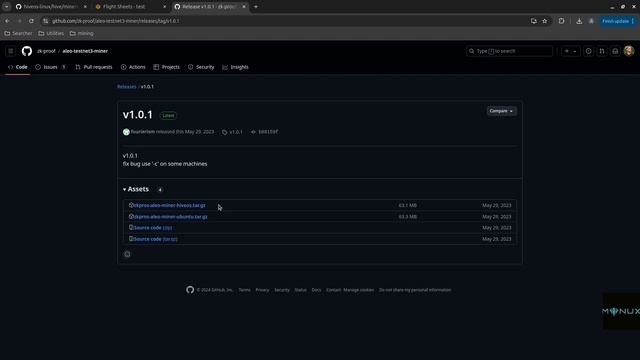The width and height of the screenshot is (640, 360).
Task: Download the miner hiveos tar.gz asset
Action: click(169, 205)
